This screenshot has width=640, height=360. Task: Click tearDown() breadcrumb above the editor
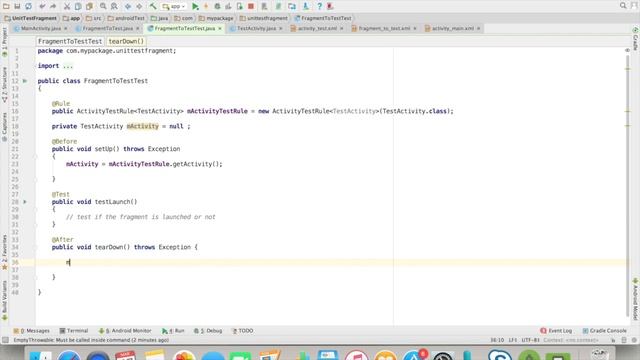click(x=126, y=41)
